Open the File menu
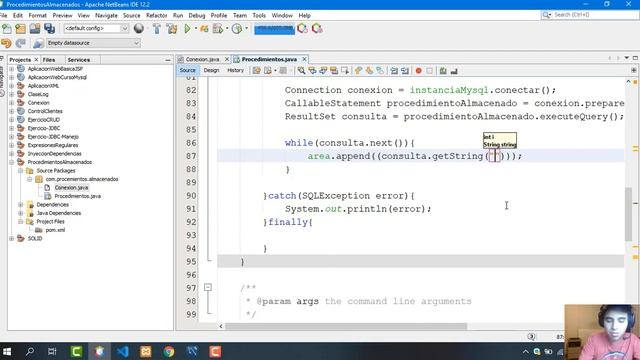The width and height of the screenshot is (640, 360). 3,15
